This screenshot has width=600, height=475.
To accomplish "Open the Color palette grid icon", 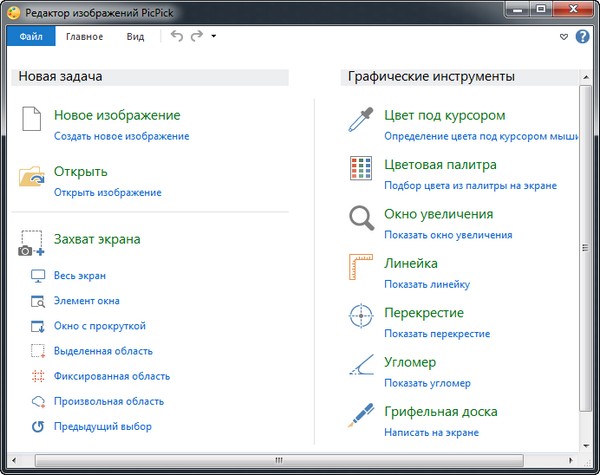I will (360, 169).
